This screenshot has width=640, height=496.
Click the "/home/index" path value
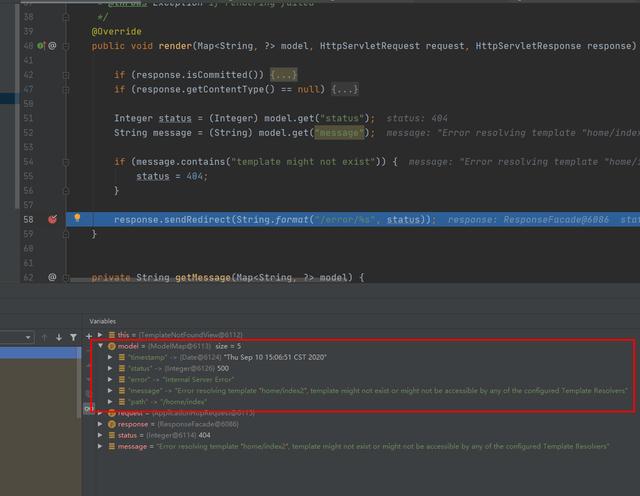coord(184,402)
